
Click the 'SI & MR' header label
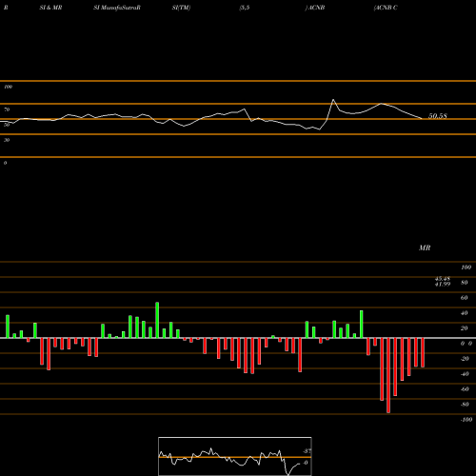[x=50, y=8]
